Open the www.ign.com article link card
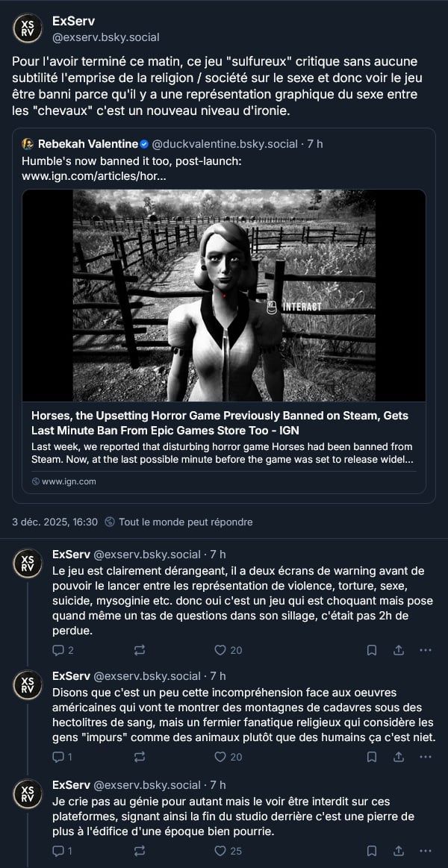This screenshot has width=448, height=868. (224, 342)
